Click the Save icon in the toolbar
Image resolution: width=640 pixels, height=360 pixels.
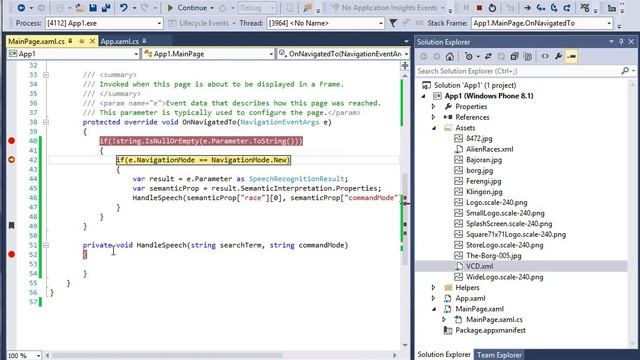click(x=93, y=7)
